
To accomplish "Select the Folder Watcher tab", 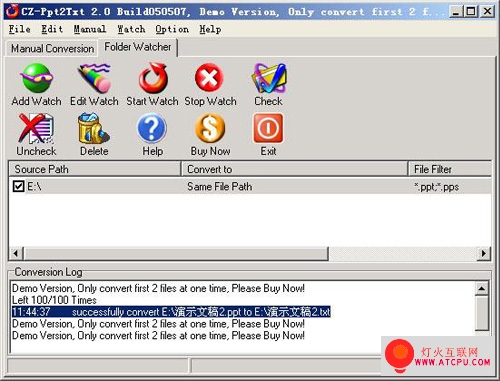I will coord(138,47).
